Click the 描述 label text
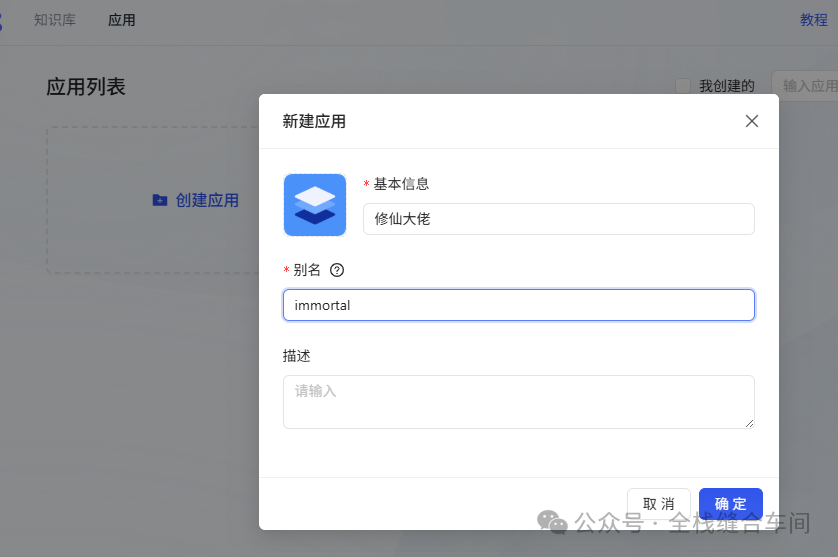The image size is (838, 557). coord(297,355)
